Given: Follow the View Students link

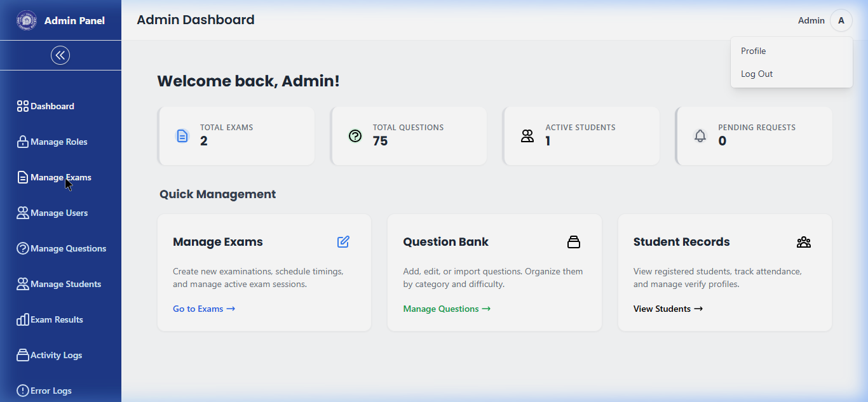Looking at the screenshot, I should [x=668, y=309].
